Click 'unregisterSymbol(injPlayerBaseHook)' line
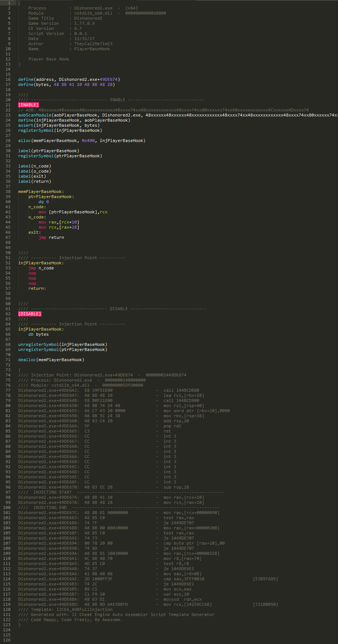Viewport: 338px width, 644px height. tap(63, 344)
